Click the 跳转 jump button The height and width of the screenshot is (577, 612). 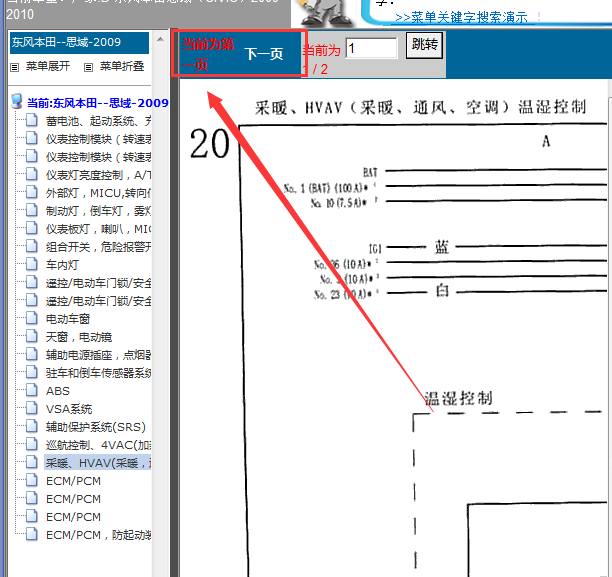tap(424, 45)
